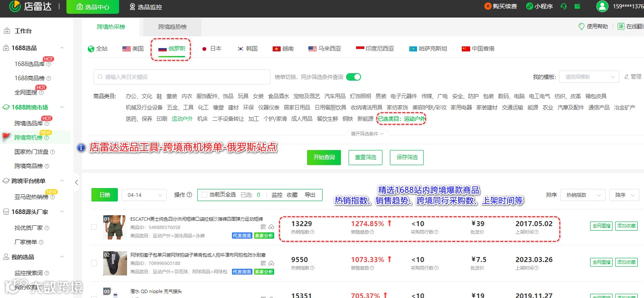Open Wilson tennis bag product thumbnail
The width and height of the screenshot is (644, 298).
[x=115, y=263]
